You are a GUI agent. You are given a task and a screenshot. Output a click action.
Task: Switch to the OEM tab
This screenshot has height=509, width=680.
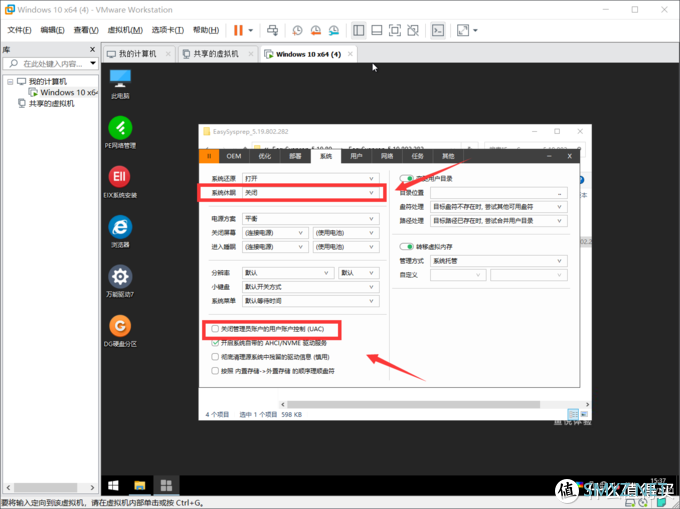click(234, 156)
